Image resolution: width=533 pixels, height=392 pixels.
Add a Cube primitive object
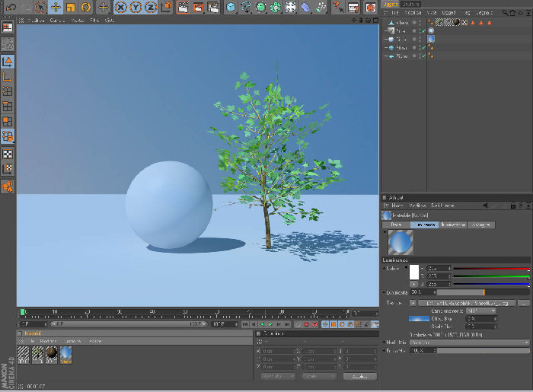[231, 7]
